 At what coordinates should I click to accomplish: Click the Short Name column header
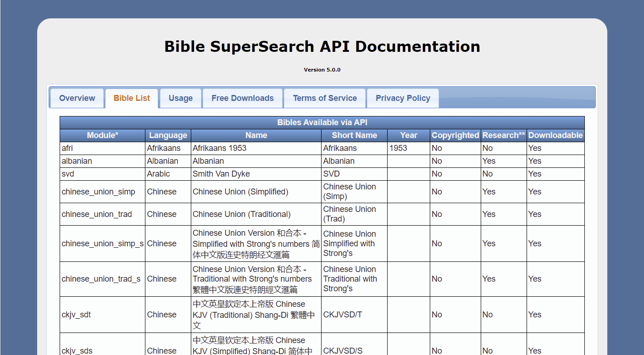354,135
